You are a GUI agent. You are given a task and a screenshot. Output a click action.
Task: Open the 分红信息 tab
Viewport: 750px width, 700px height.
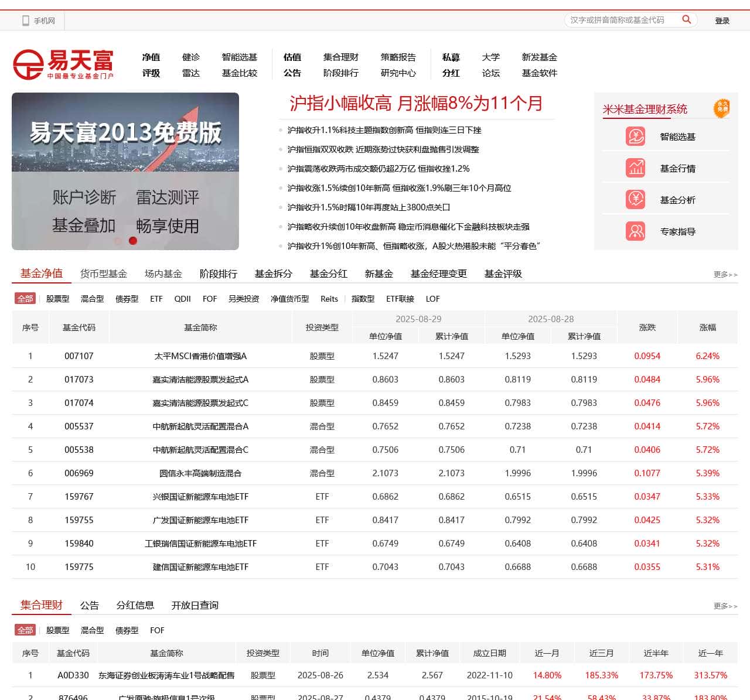pos(135,605)
